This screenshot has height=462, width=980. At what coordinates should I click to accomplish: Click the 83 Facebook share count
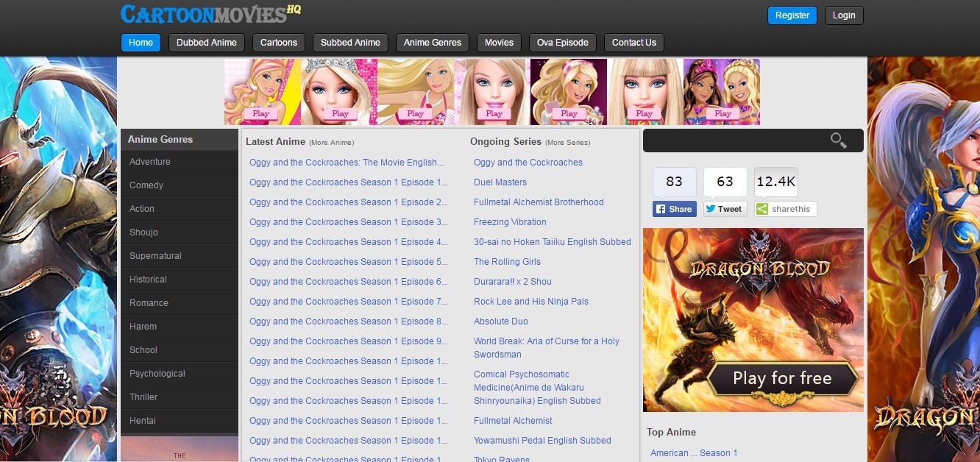tap(674, 182)
